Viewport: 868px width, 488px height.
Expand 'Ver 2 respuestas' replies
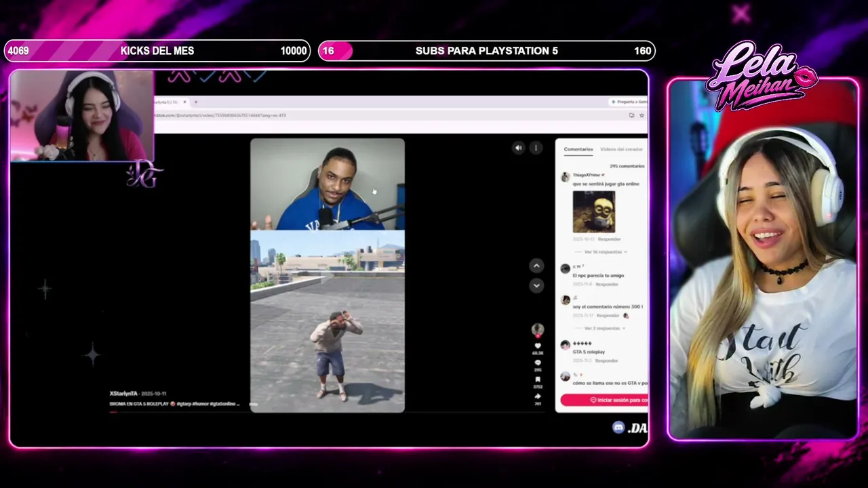click(605, 328)
